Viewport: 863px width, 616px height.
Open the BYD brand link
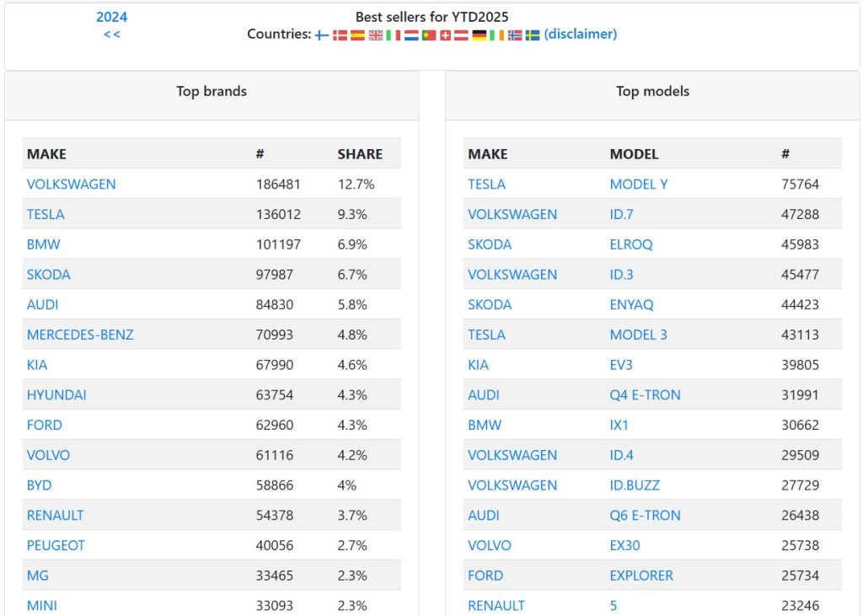[x=39, y=485]
